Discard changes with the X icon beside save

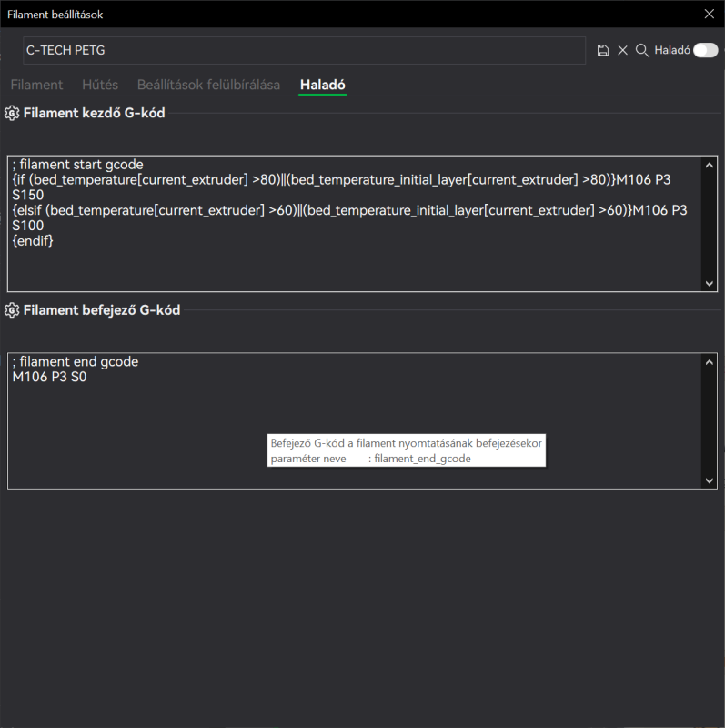point(622,50)
